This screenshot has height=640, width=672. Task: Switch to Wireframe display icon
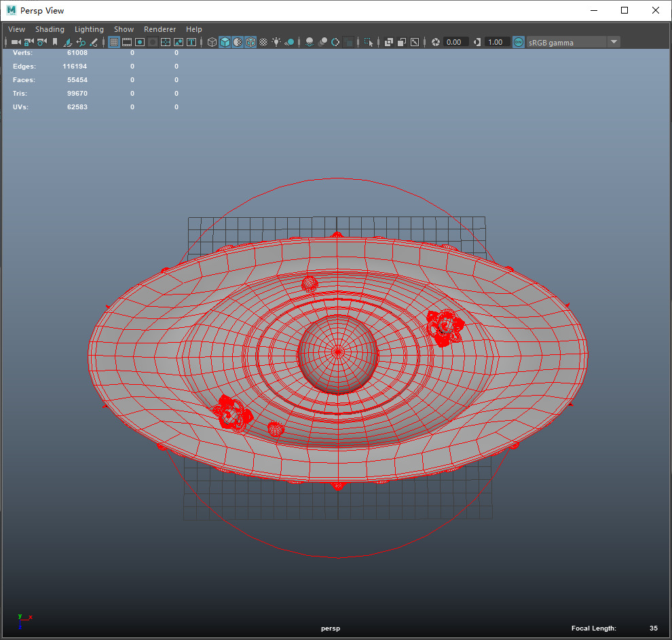[x=212, y=42]
